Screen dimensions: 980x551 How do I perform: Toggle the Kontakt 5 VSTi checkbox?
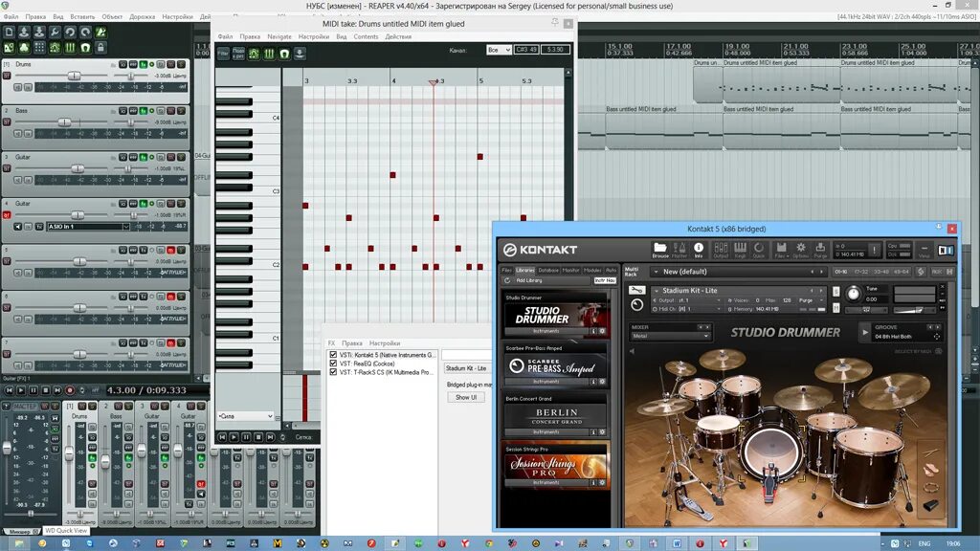333,354
